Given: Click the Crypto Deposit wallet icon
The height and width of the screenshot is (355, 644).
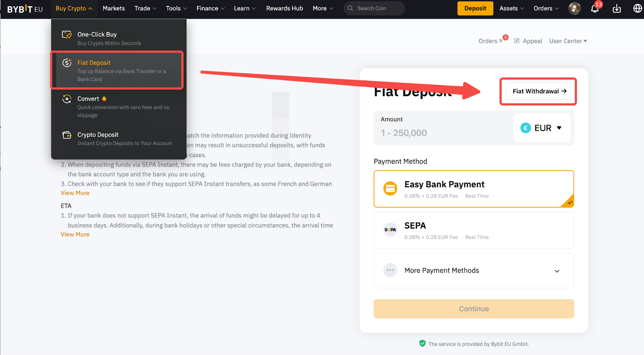Looking at the screenshot, I should click(x=67, y=135).
